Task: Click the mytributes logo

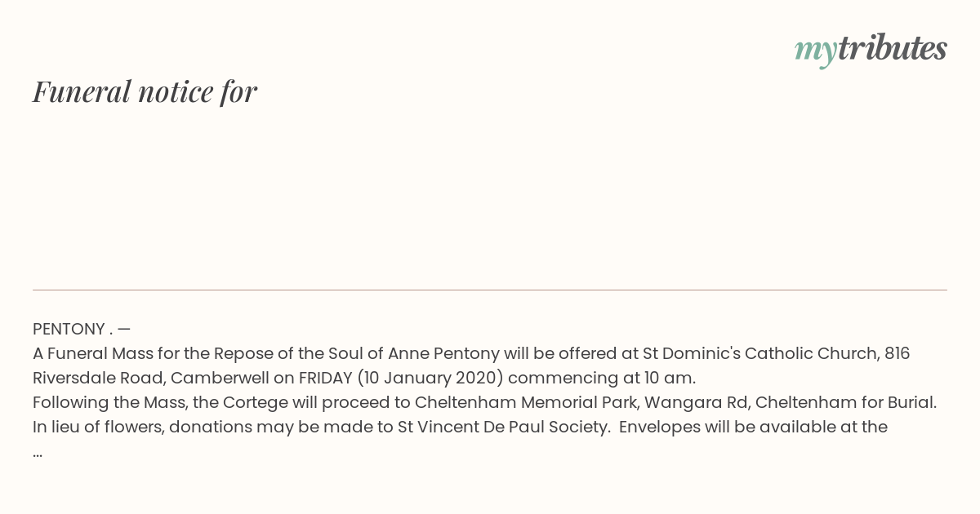Action: (871, 50)
